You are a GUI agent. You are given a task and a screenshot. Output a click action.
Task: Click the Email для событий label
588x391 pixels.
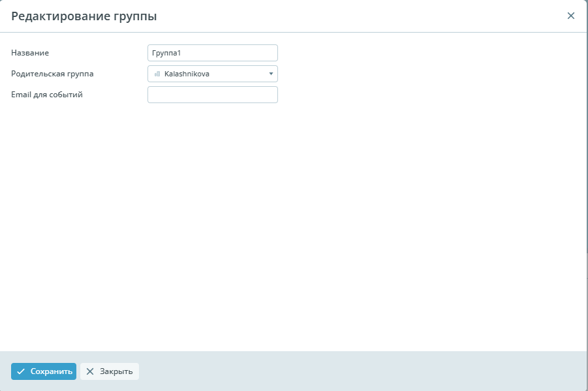click(47, 95)
